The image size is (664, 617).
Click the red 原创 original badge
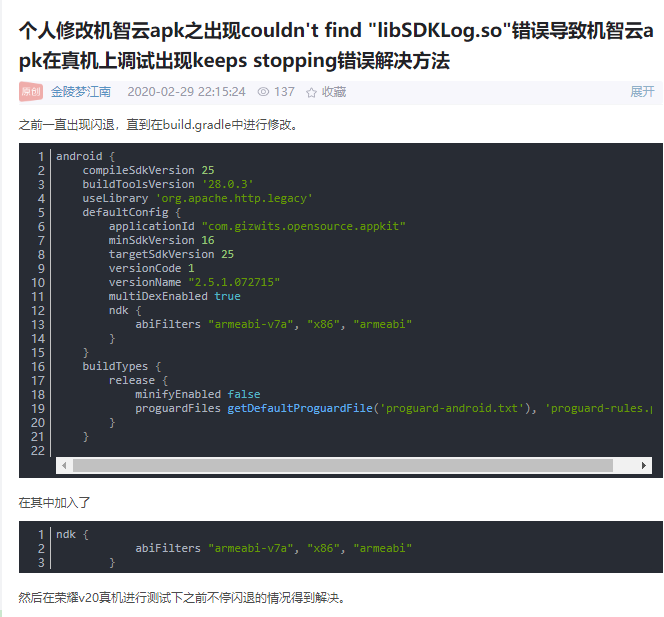tap(31, 91)
